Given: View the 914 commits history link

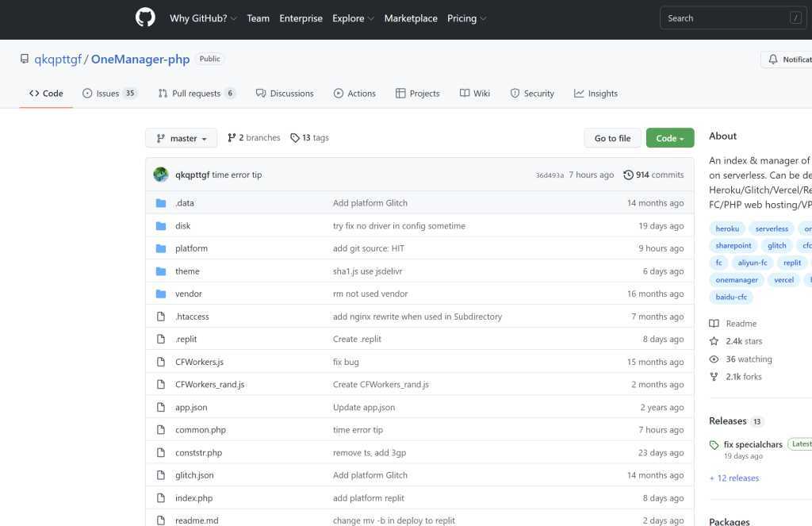Looking at the screenshot, I should tap(653, 175).
